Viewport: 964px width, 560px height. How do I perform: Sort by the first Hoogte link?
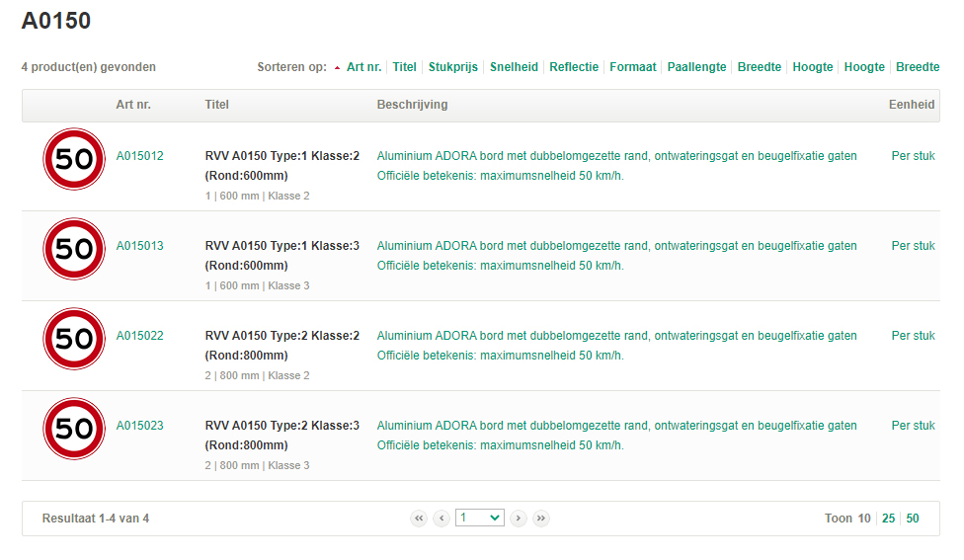pos(813,67)
